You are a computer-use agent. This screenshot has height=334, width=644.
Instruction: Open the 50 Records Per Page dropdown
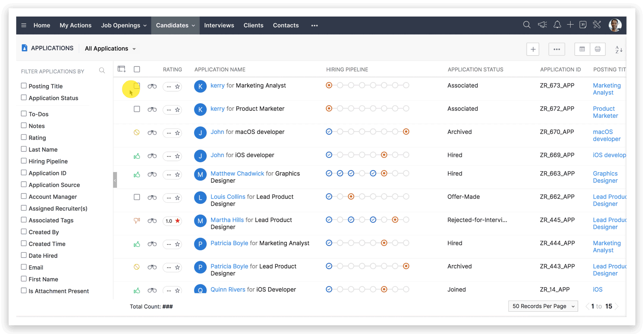click(543, 306)
